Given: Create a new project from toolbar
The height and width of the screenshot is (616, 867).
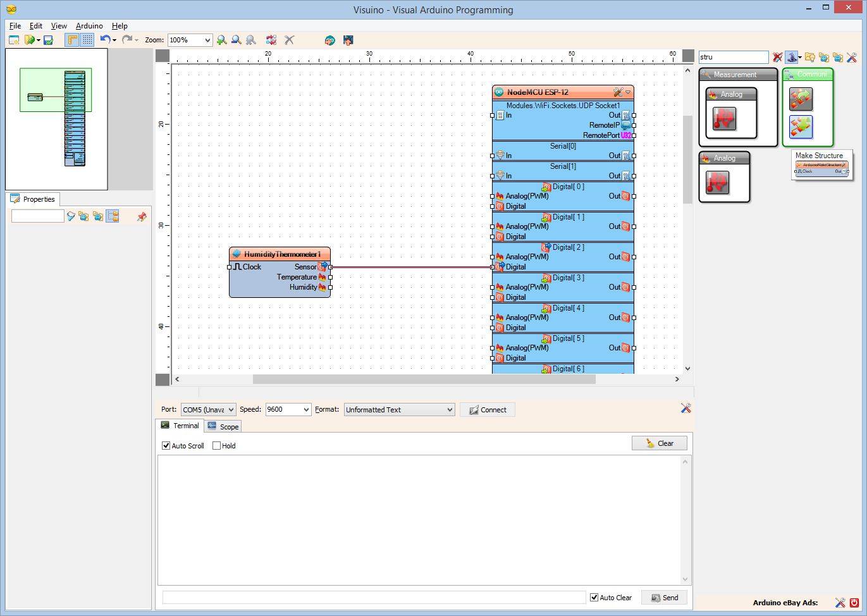Looking at the screenshot, I should pos(14,40).
